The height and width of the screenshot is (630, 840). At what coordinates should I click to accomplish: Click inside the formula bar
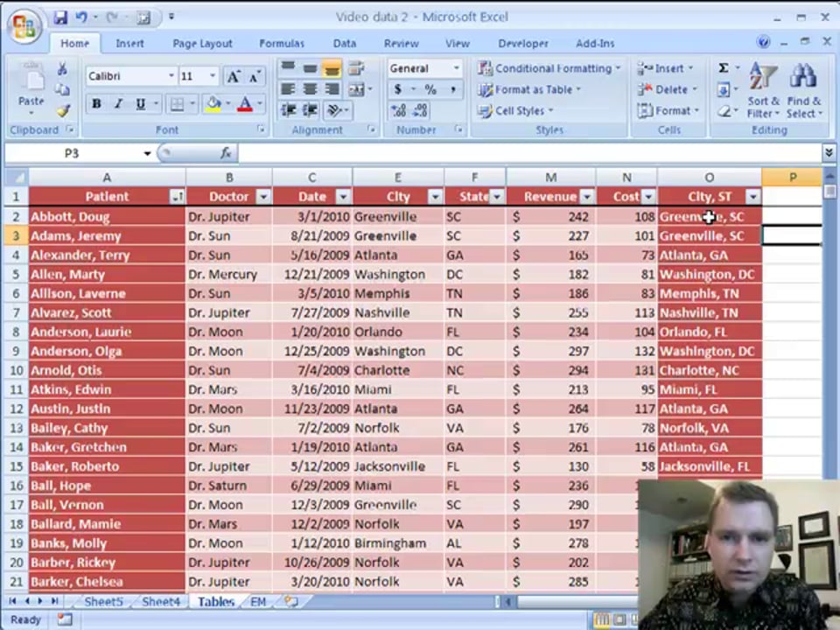(x=528, y=154)
